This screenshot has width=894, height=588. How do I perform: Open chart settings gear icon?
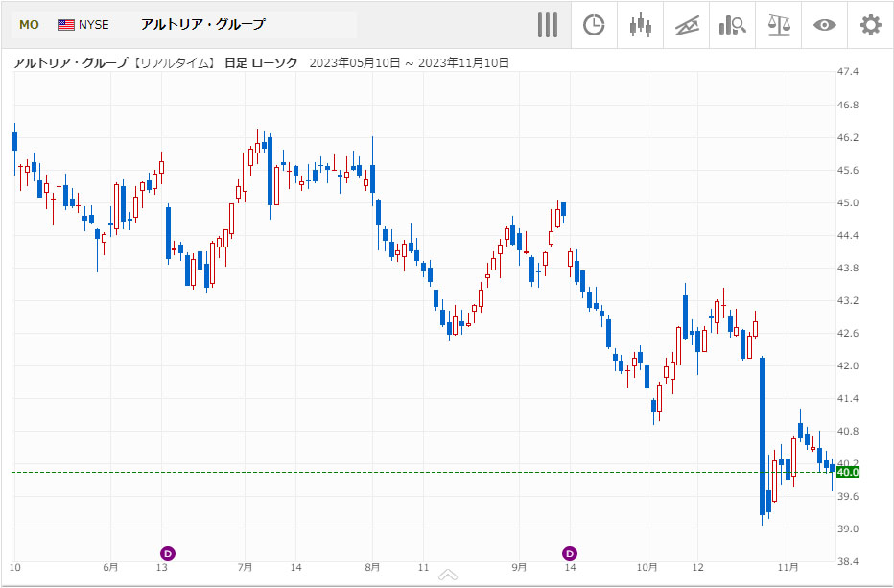coord(870,25)
